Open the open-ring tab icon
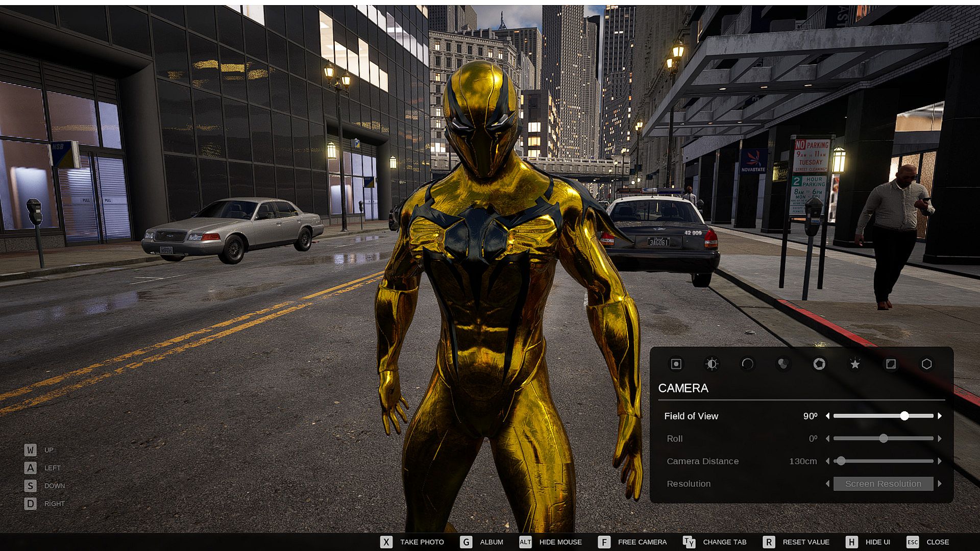Image resolution: width=980 pixels, height=551 pixels. pos(747,364)
